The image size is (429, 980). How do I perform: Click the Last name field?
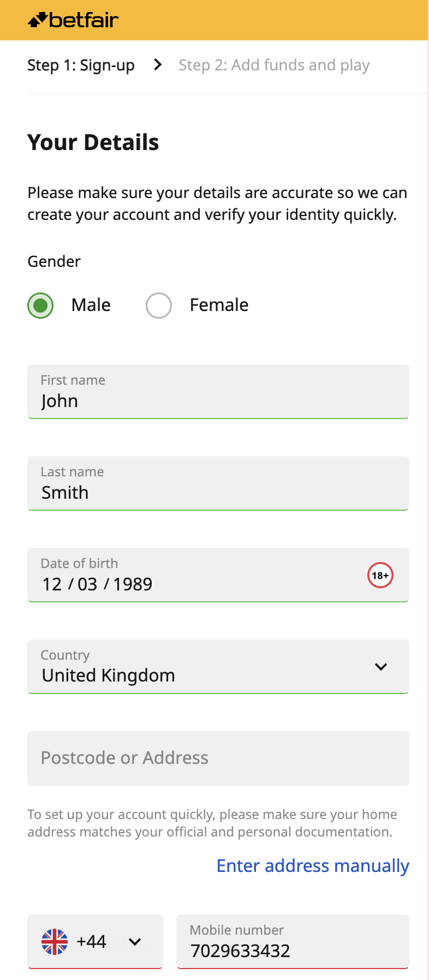(x=218, y=483)
